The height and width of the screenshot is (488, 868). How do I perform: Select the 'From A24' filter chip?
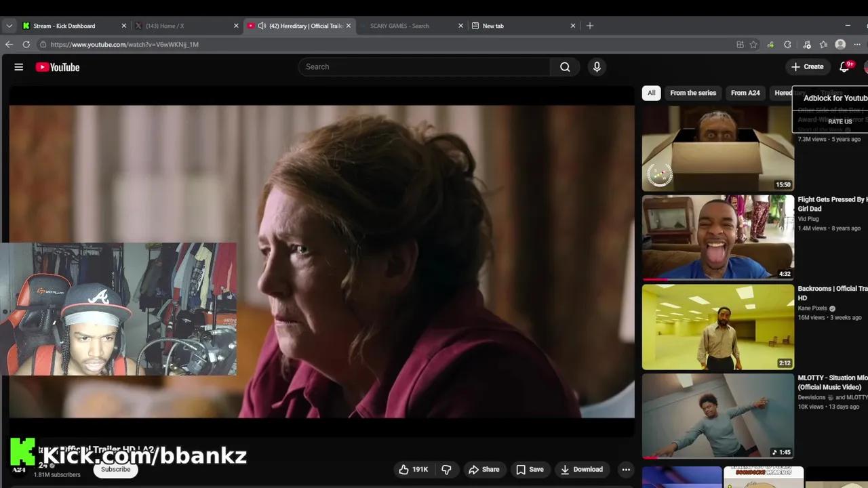745,93
